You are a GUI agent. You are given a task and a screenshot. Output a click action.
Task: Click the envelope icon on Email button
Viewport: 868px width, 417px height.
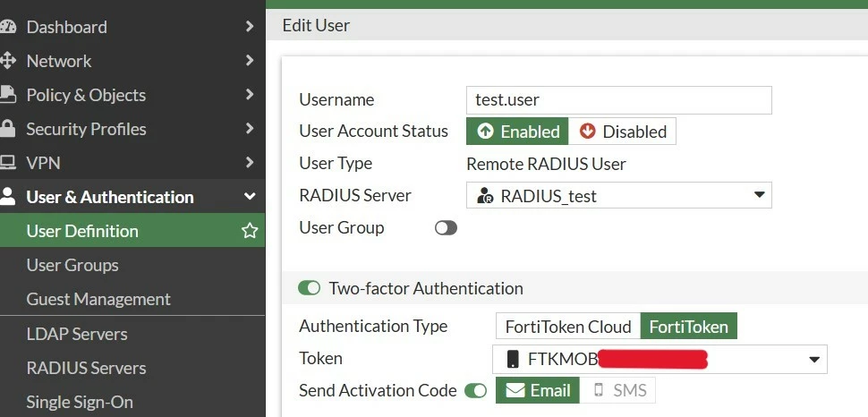point(515,390)
